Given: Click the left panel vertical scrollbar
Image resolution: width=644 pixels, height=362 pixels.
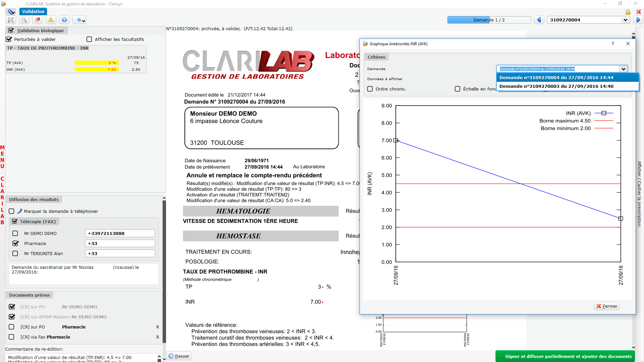Looking at the screenshot, I should pyautogui.click(x=164, y=271).
